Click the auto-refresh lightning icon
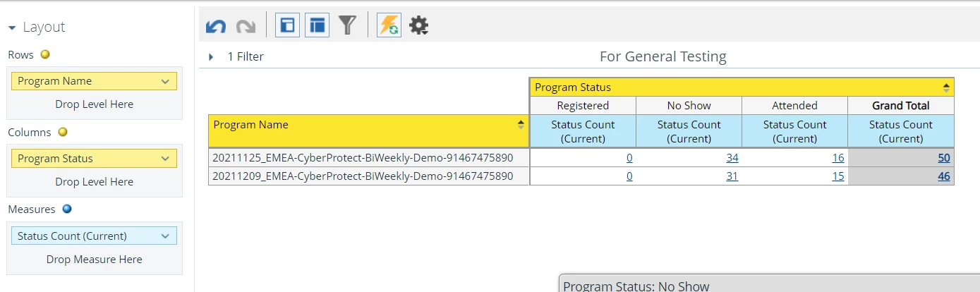This screenshot has height=292, width=980. [389, 25]
